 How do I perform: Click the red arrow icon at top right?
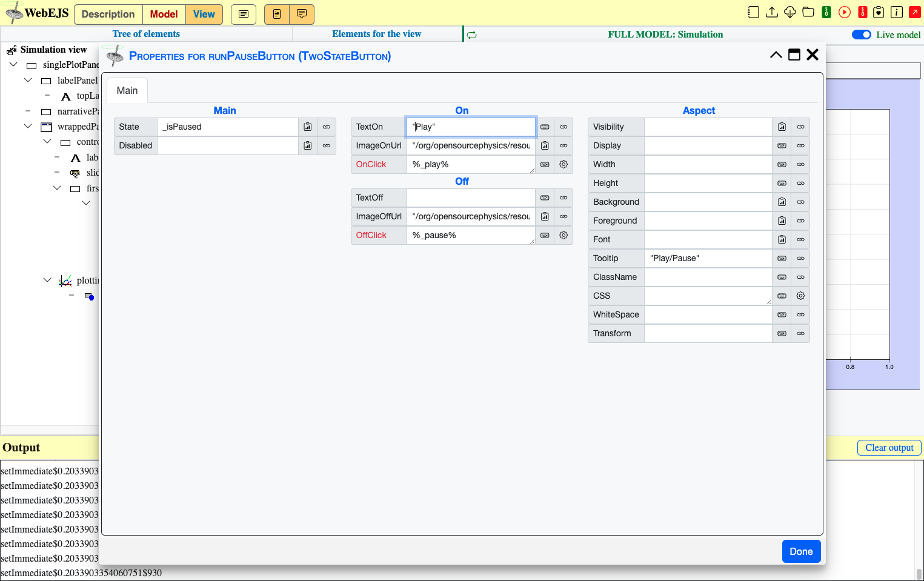(915, 12)
